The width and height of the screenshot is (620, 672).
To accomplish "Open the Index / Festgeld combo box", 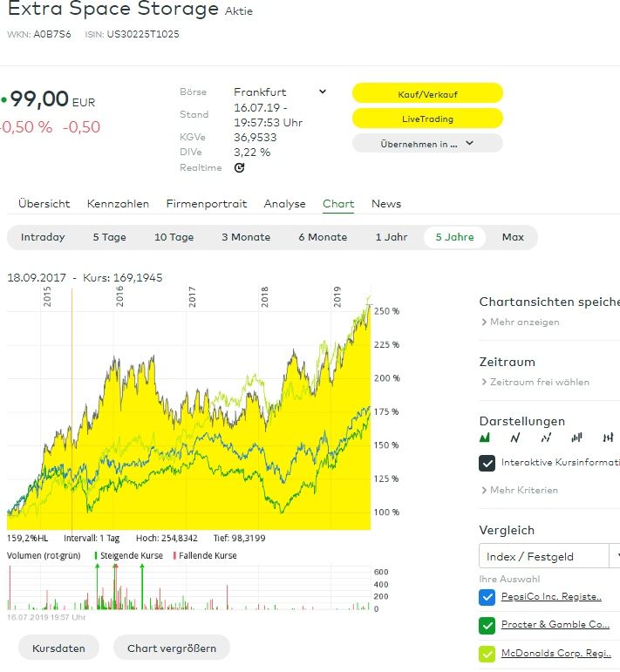I will pyautogui.click(x=549, y=556).
